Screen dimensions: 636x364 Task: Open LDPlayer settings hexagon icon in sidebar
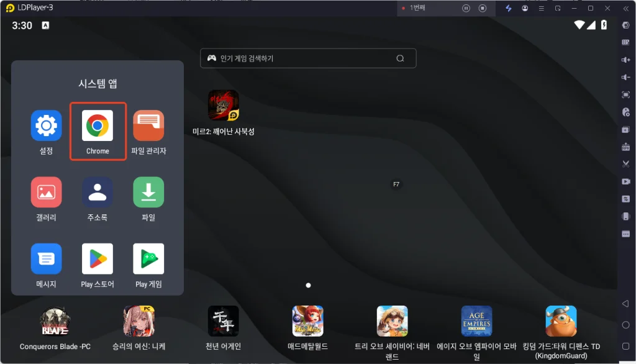point(626,25)
